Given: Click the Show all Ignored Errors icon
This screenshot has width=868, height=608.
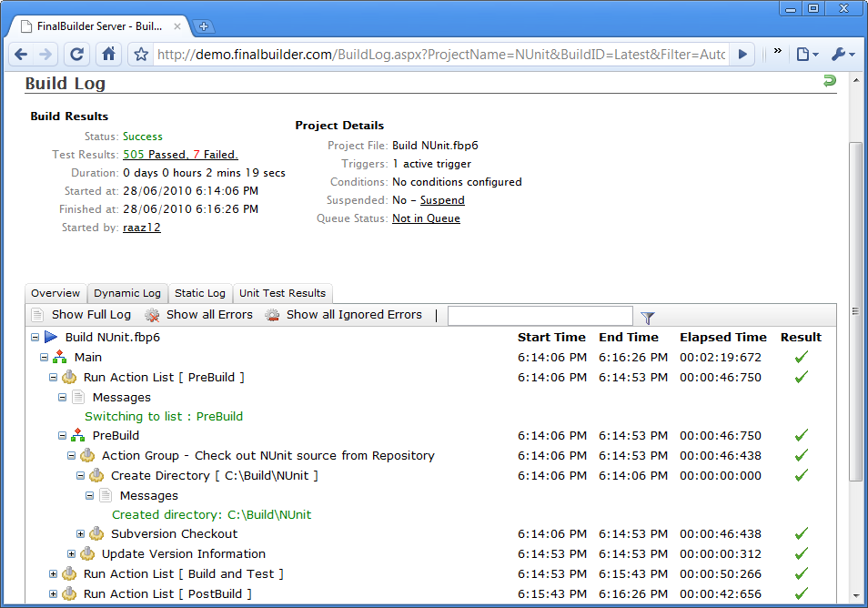Looking at the screenshot, I should point(272,315).
